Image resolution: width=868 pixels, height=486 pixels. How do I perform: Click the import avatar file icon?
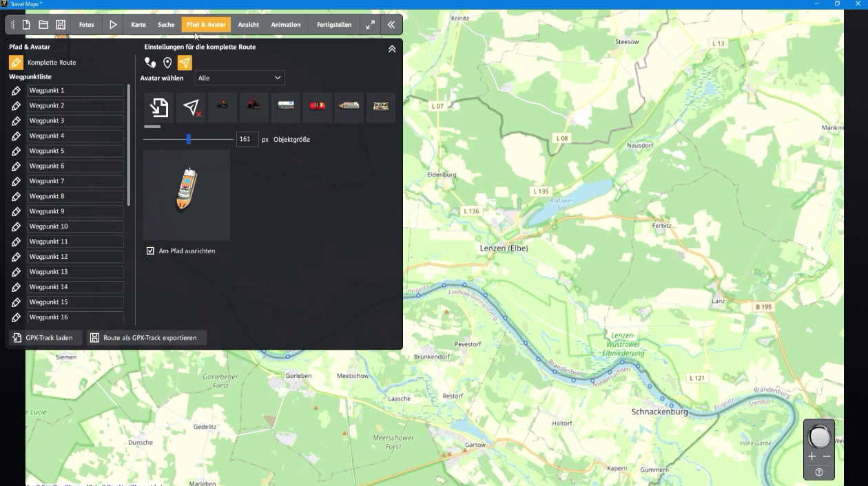pyautogui.click(x=158, y=107)
